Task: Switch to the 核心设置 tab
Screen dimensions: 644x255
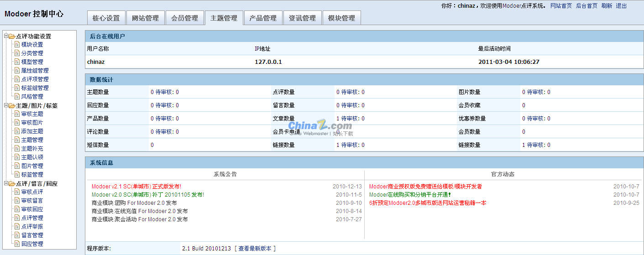Action: pyautogui.click(x=106, y=18)
